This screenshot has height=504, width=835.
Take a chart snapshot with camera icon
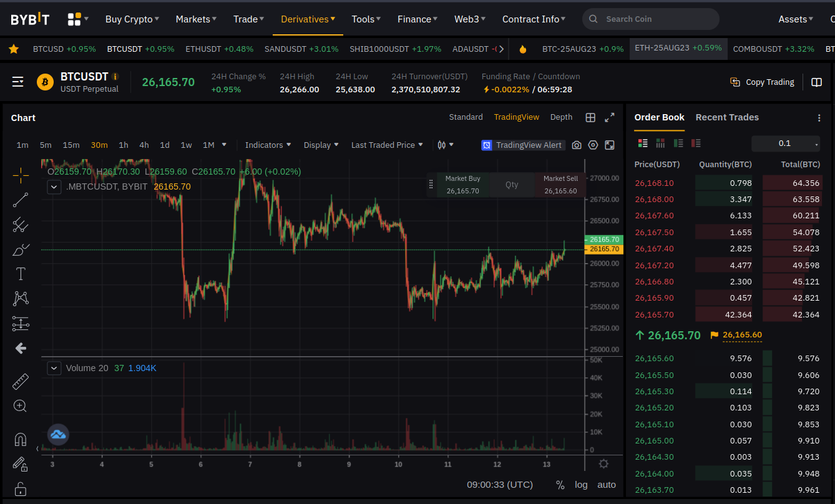(x=577, y=145)
